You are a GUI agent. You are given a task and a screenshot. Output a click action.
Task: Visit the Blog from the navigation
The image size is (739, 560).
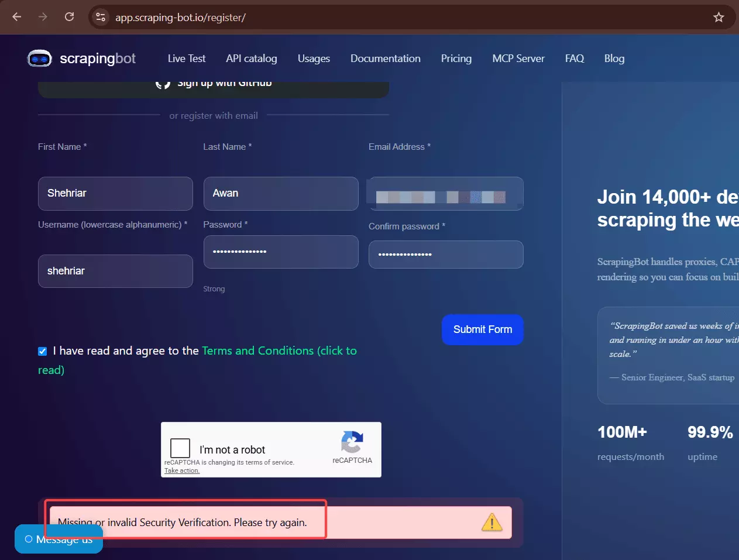point(614,59)
